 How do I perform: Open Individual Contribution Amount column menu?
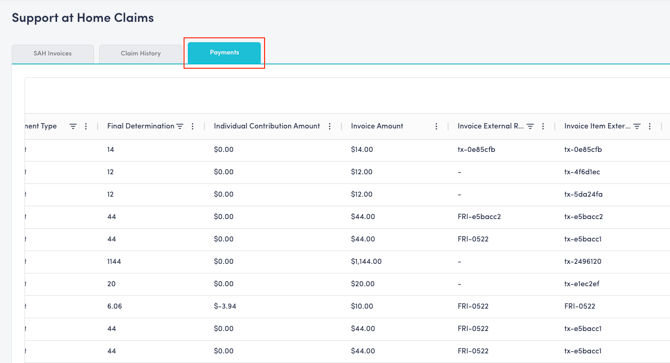(329, 126)
